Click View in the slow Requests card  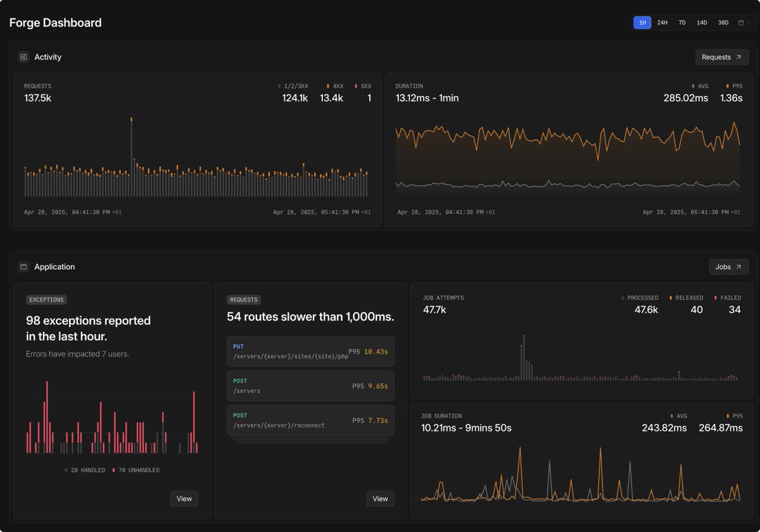tap(380, 498)
